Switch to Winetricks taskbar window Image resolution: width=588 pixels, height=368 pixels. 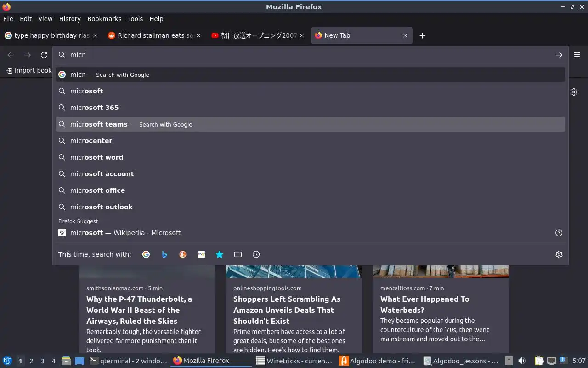tap(294, 361)
